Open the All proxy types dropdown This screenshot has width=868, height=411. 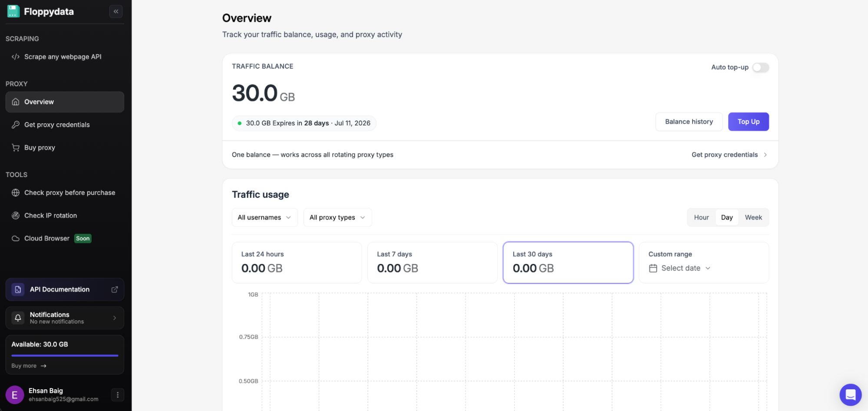[337, 217]
